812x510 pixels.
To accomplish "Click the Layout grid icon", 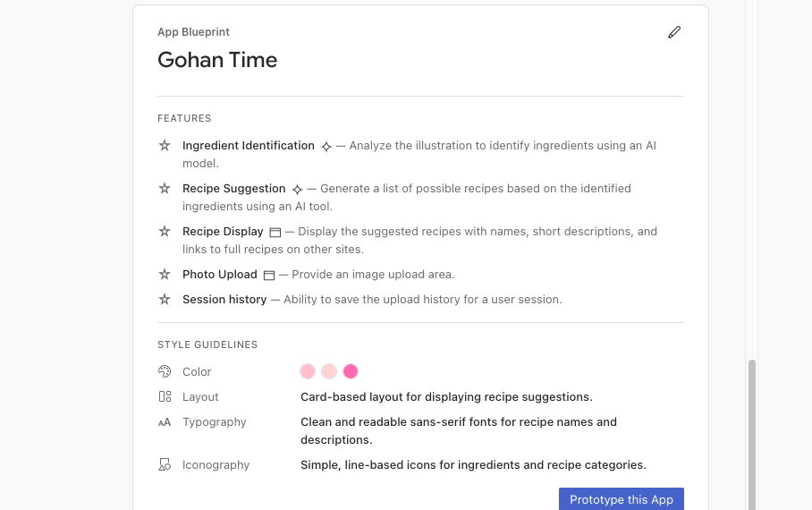I will pos(165,396).
